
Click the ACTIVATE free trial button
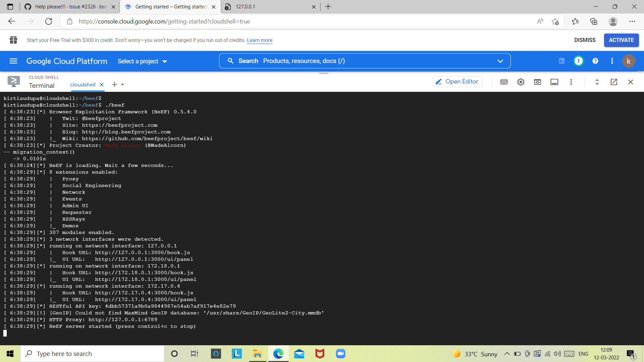[621, 40]
